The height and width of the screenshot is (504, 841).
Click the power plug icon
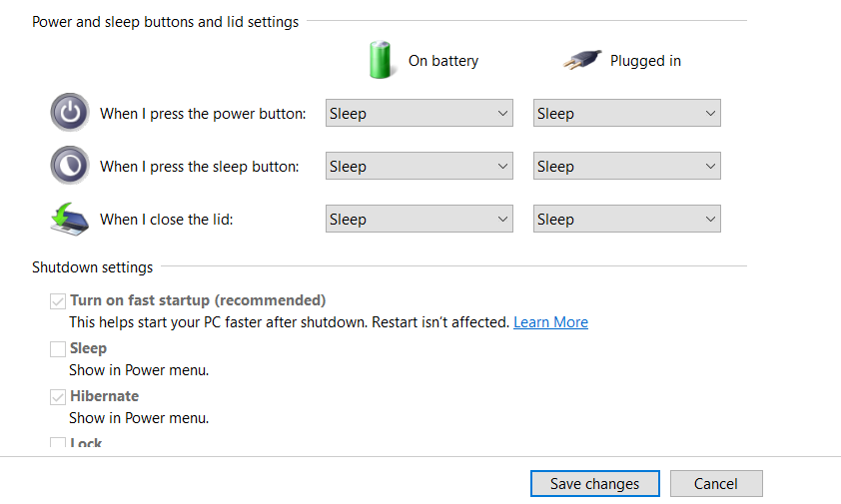[x=581, y=61]
